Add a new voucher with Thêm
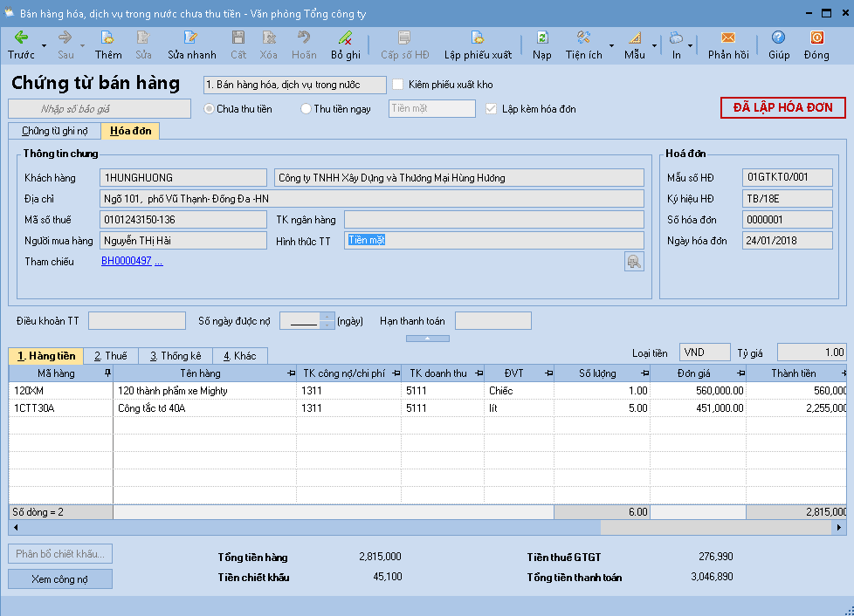854x616 pixels. [107, 44]
